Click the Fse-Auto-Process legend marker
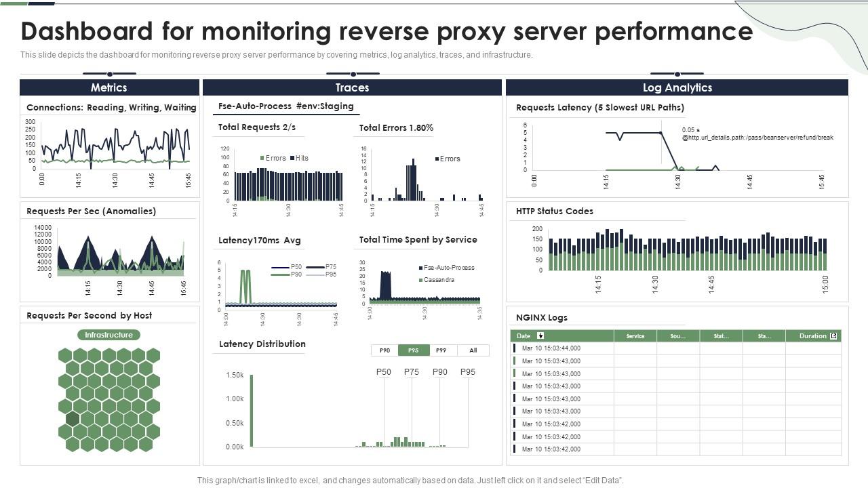 click(420, 268)
